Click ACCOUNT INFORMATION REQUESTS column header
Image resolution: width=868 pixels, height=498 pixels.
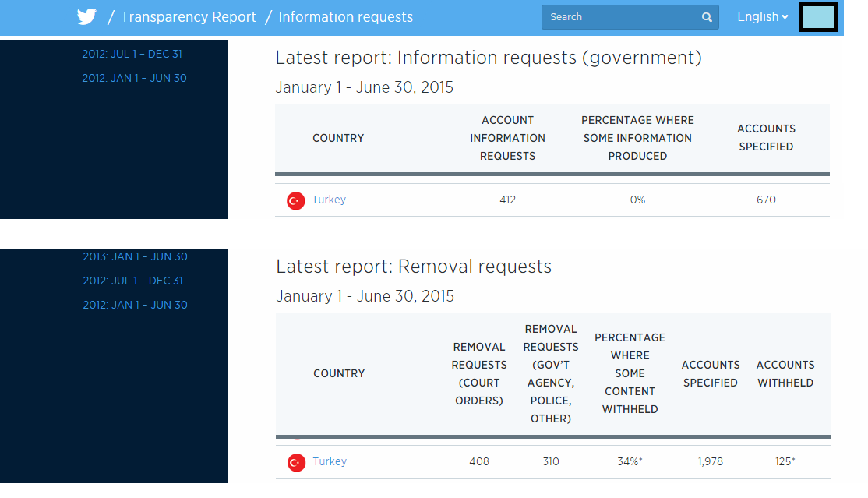pyautogui.click(x=507, y=138)
